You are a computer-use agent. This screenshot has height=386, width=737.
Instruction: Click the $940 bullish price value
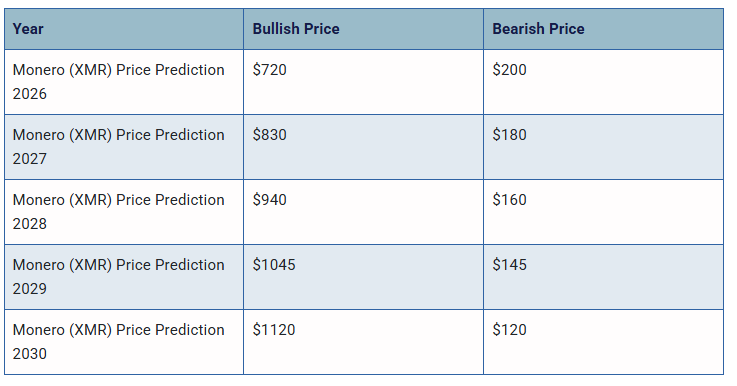click(x=269, y=200)
